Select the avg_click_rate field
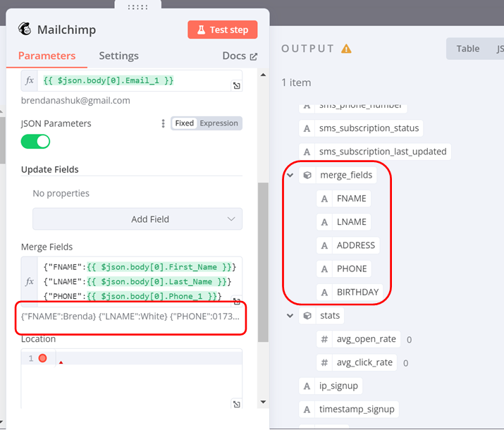 click(x=357, y=362)
